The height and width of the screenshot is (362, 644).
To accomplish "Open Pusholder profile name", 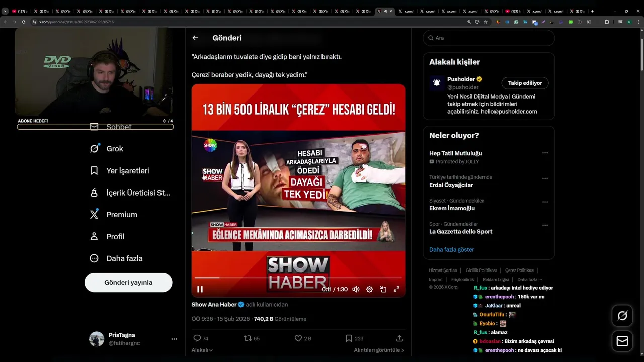I will 461,79.
